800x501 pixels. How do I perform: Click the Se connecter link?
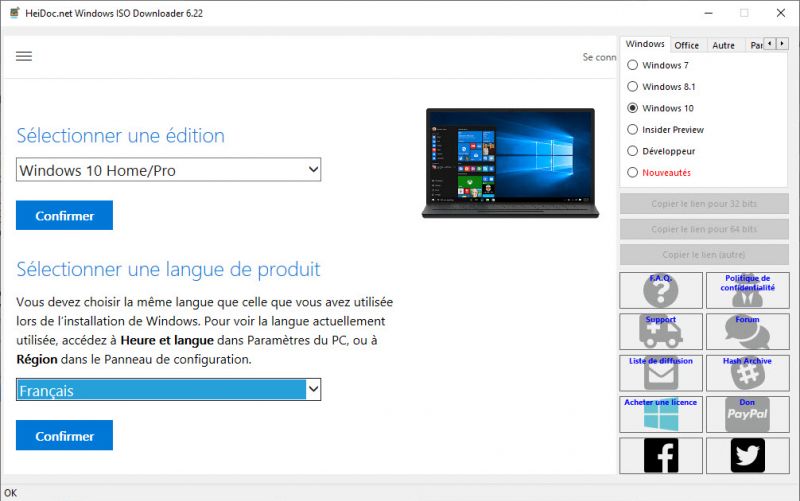click(x=599, y=57)
